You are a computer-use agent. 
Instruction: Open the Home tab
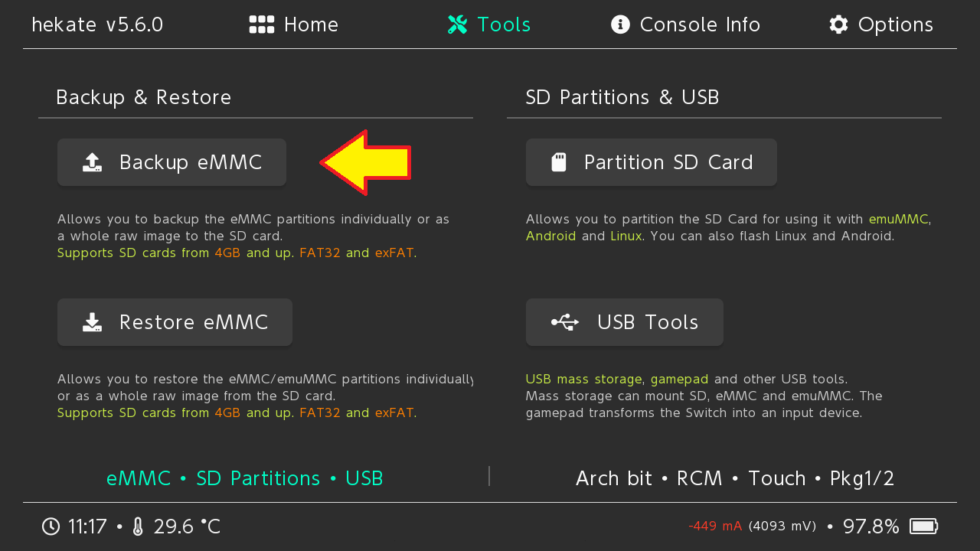[x=294, y=24]
